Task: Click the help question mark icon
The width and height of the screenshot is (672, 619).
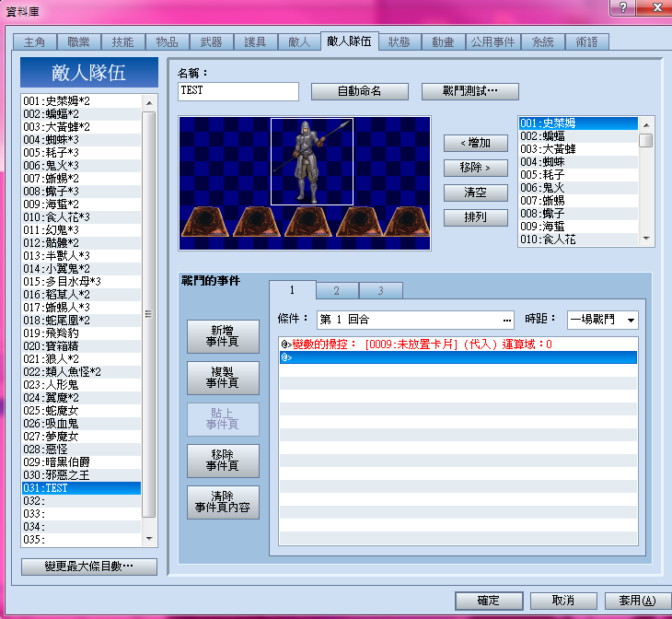Action: coord(622,7)
